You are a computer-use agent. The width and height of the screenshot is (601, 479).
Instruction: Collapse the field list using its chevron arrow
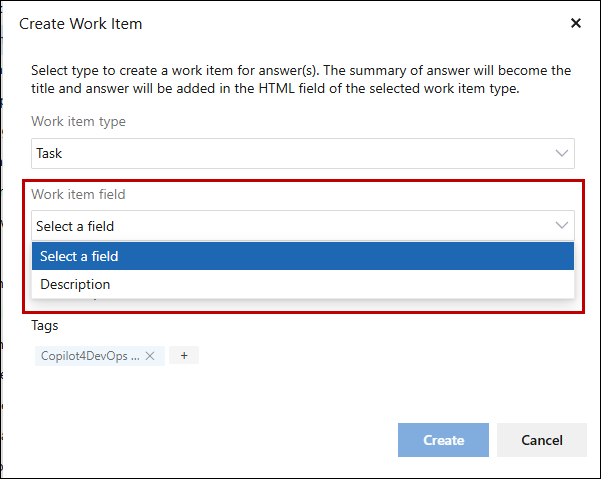[x=561, y=225]
